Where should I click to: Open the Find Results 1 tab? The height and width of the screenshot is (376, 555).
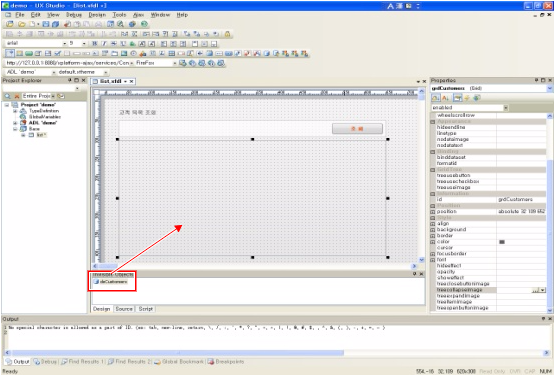point(83,362)
